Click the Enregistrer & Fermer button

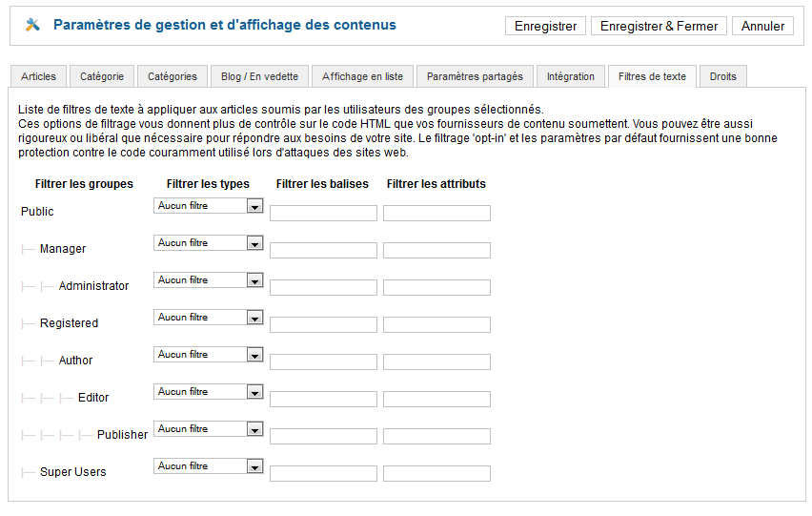pos(659,26)
